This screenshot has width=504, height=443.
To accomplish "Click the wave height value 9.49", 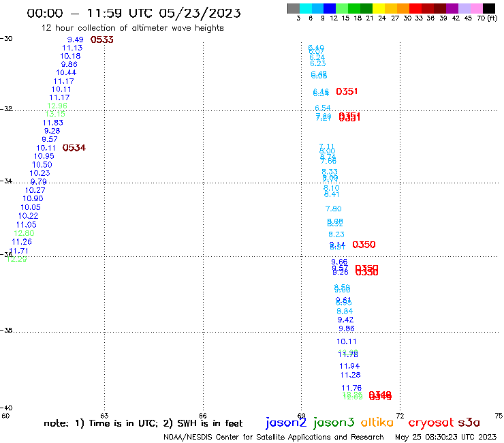I will coord(75,40).
